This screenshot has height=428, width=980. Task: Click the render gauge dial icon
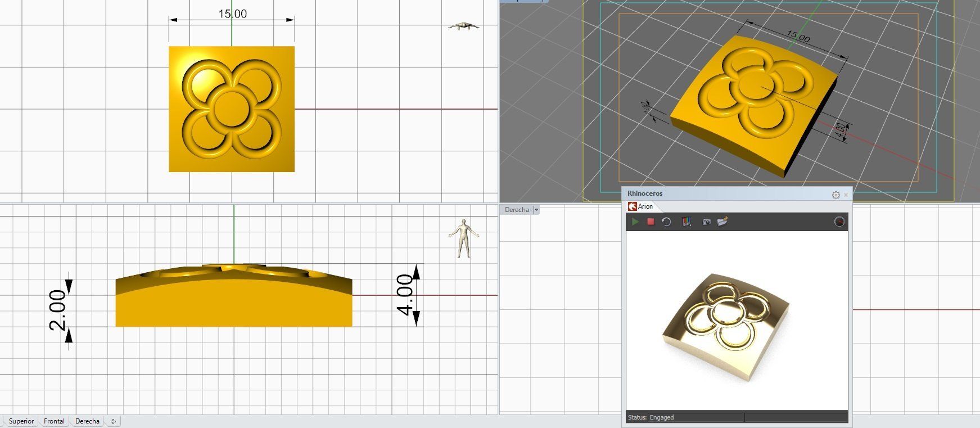[x=839, y=222]
